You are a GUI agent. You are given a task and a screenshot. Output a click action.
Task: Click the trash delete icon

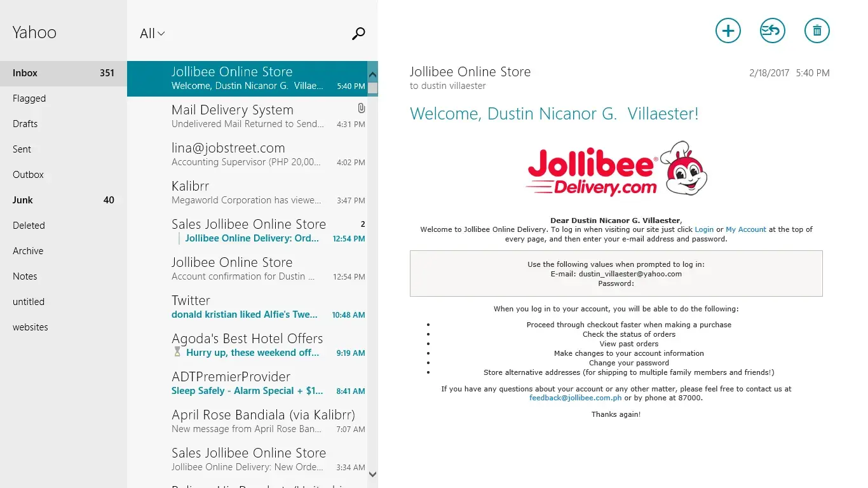pos(817,30)
